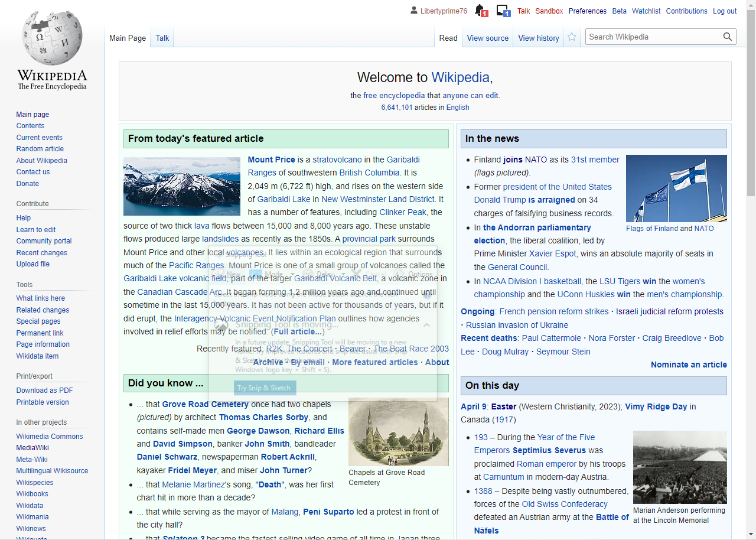Open Thomas Charles Sorby link

coord(264,417)
